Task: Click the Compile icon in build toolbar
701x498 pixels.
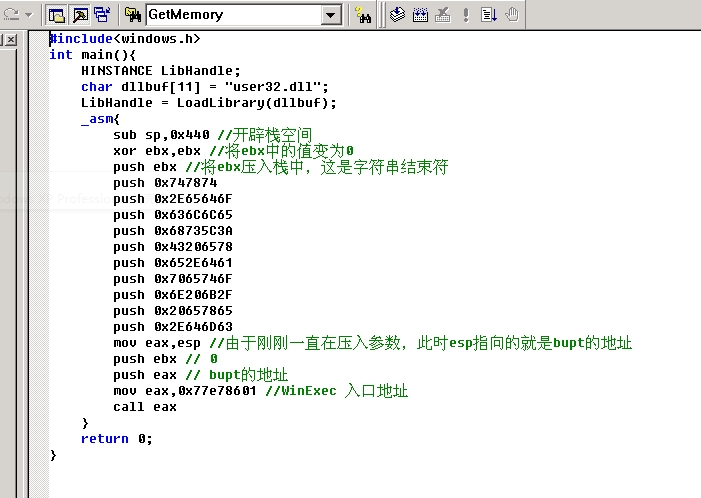Action: coord(397,15)
